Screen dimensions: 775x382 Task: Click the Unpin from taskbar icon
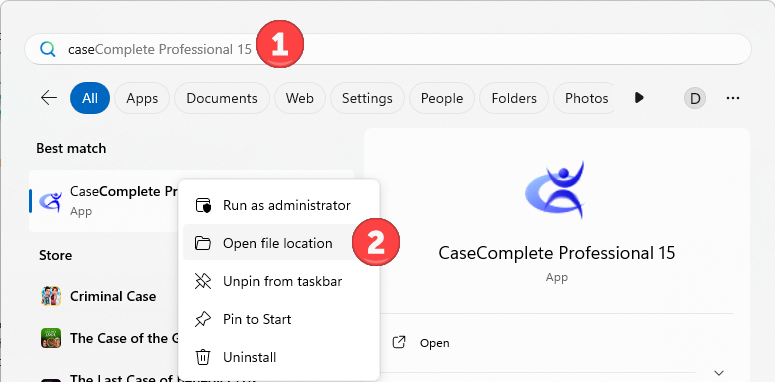[x=203, y=281]
